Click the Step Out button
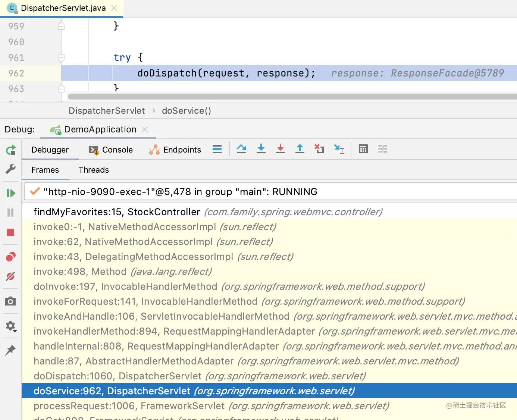The image size is (517, 420). (300, 149)
